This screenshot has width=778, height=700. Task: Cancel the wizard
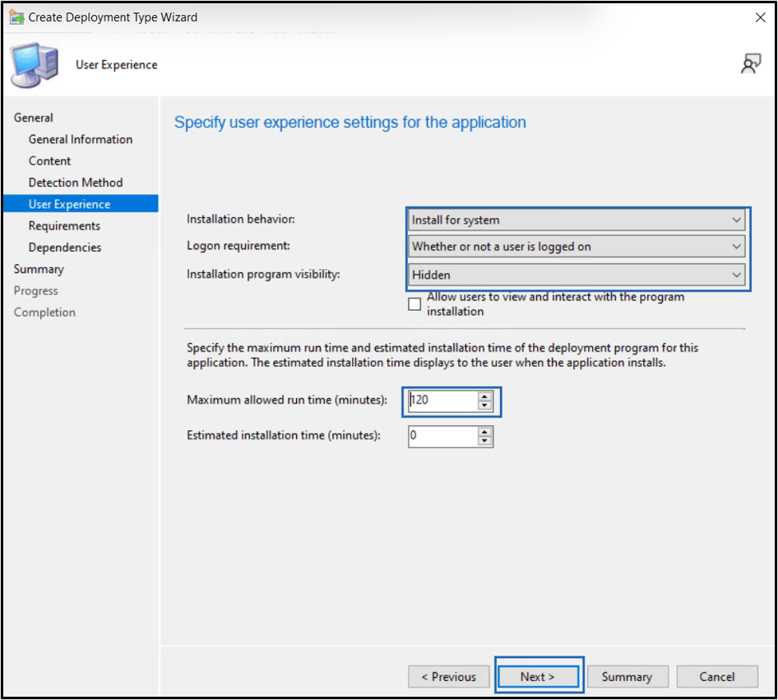717,677
